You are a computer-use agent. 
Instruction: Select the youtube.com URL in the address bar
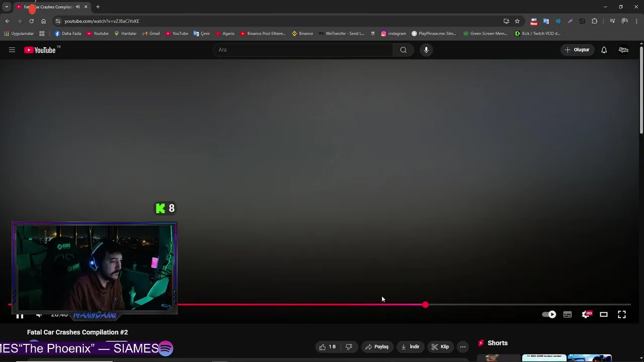coord(102,21)
